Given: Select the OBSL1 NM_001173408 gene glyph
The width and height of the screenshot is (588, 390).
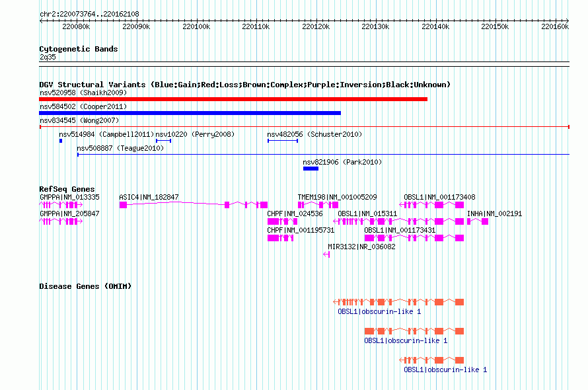Looking at the screenshot, I should click(431, 205).
